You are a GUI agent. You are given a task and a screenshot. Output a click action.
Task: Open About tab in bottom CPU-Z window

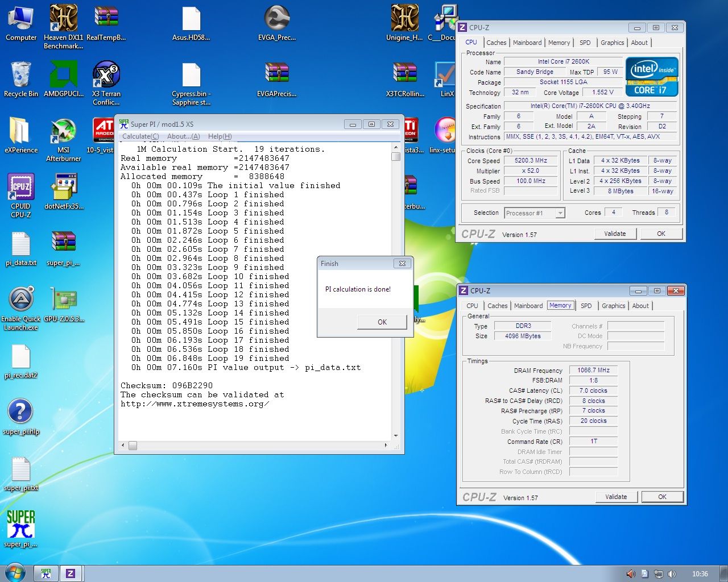point(640,306)
